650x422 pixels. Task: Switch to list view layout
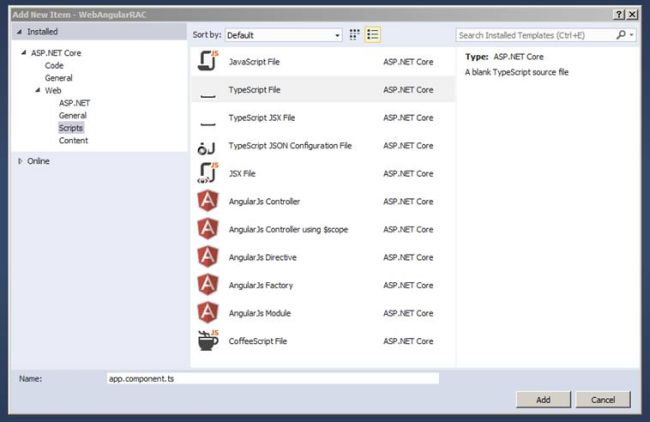click(x=373, y=35)
